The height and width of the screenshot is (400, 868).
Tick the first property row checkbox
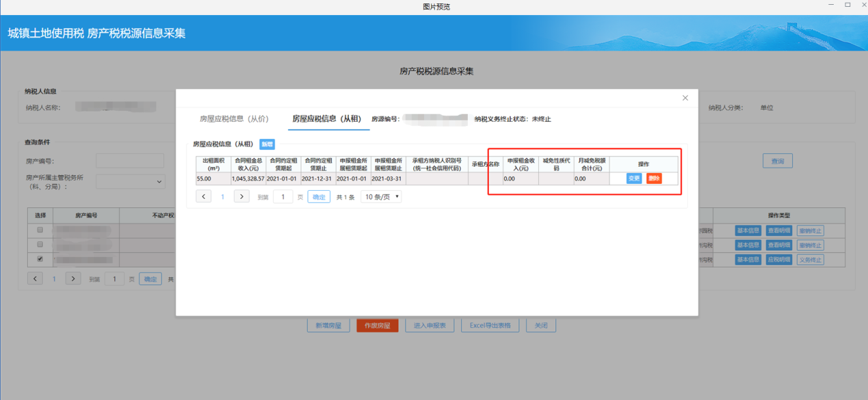40,230
